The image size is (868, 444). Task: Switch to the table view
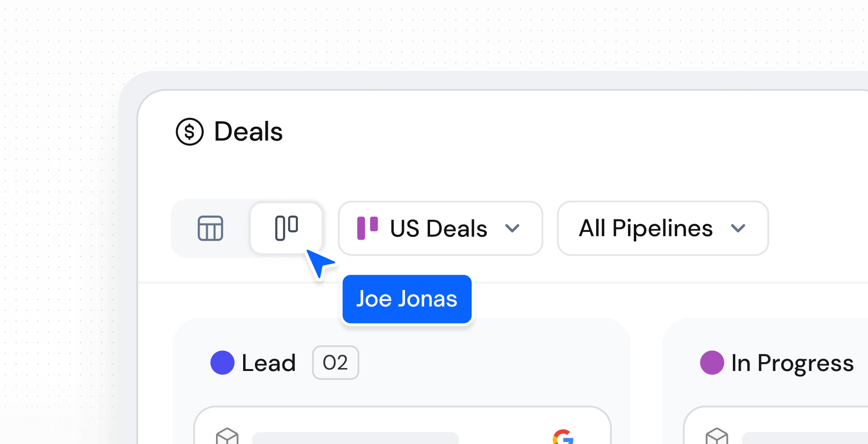pos(211,228)
